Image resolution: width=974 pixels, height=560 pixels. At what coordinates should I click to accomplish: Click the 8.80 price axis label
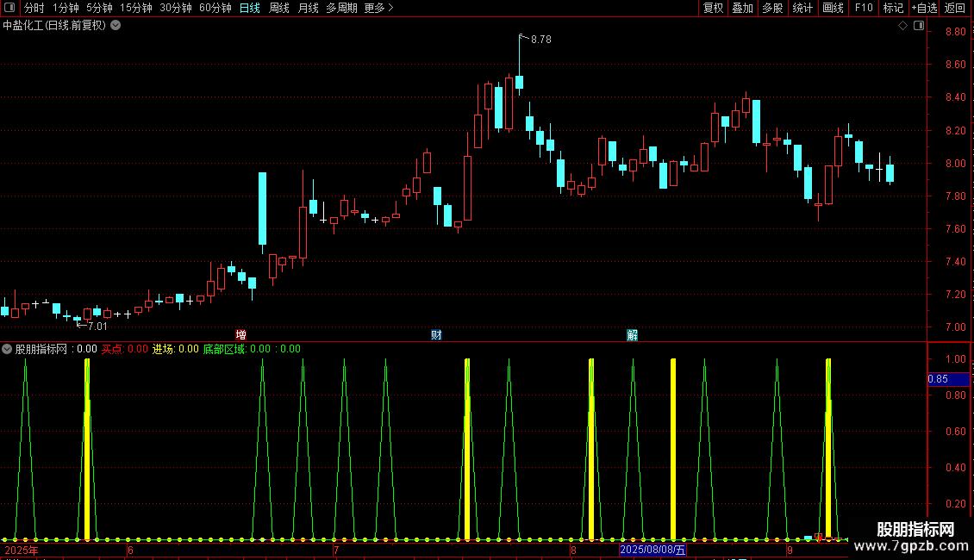955,32
